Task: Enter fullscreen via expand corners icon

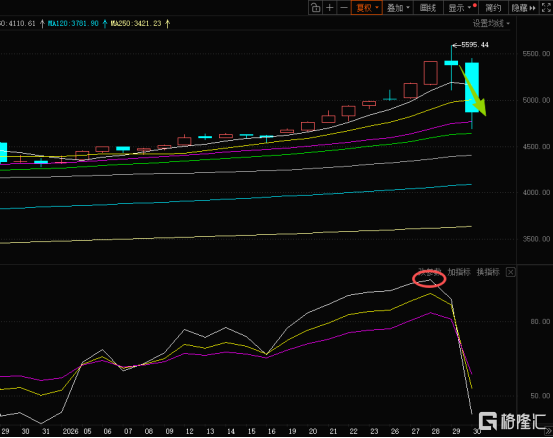Action: click(546, 7)
